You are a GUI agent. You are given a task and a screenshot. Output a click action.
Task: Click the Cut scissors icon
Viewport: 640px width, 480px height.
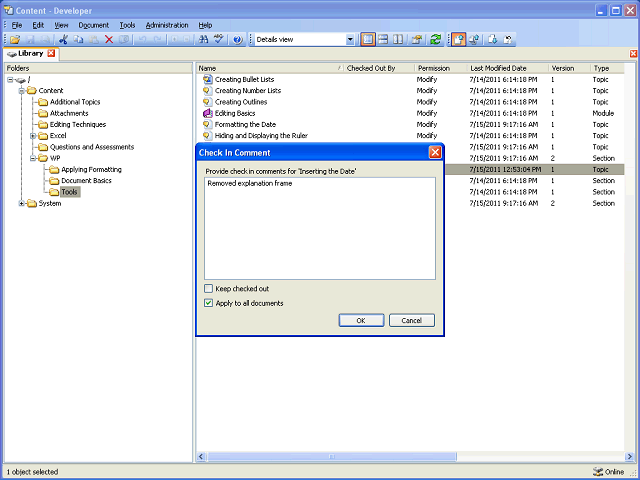tap(63, 40)
